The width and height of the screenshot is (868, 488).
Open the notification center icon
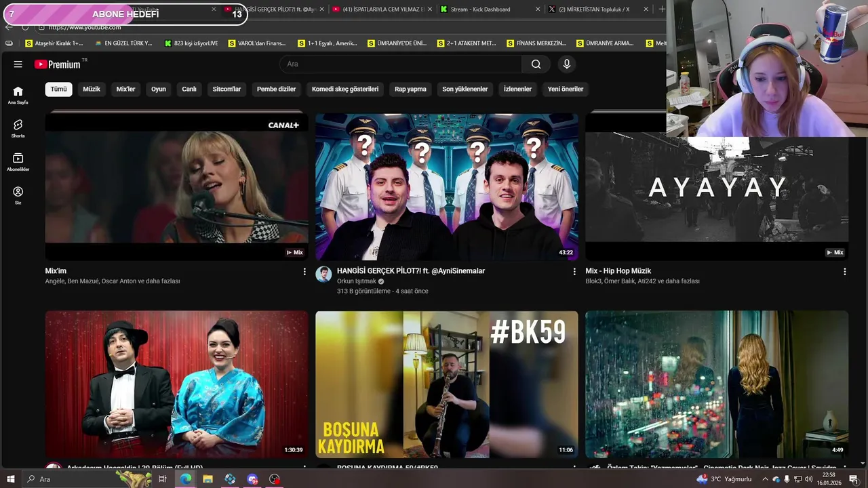click(x=853, y=479)
